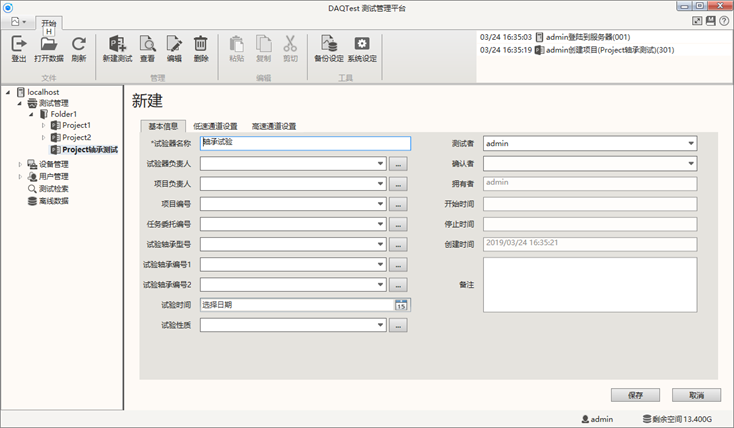The width and height of the screenshot is (734, 428).
Task: Click the 备注 remarks text area
Action: click(590, 285)
